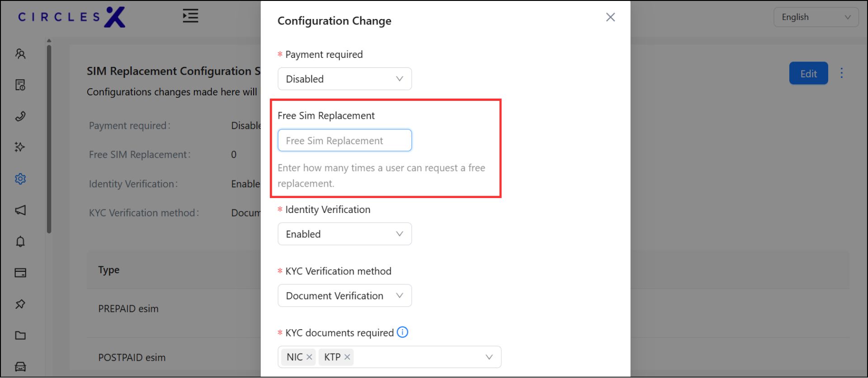Image resolution: width=868 pixels, height=378 pixels.
Task: Click the pushpin icon in sidebar
Action: click(x=20, y=304)
